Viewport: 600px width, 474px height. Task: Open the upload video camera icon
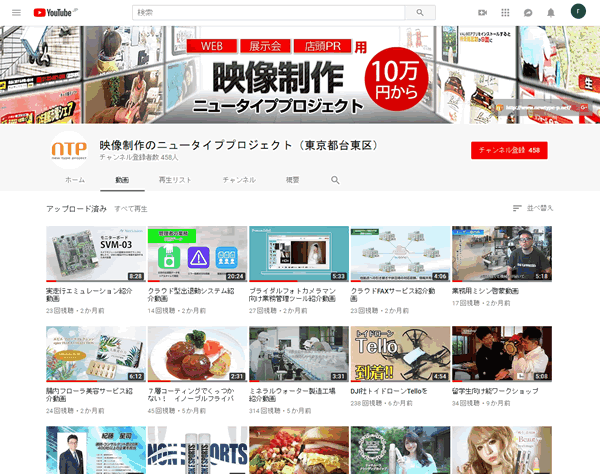(x=483, y=13)
